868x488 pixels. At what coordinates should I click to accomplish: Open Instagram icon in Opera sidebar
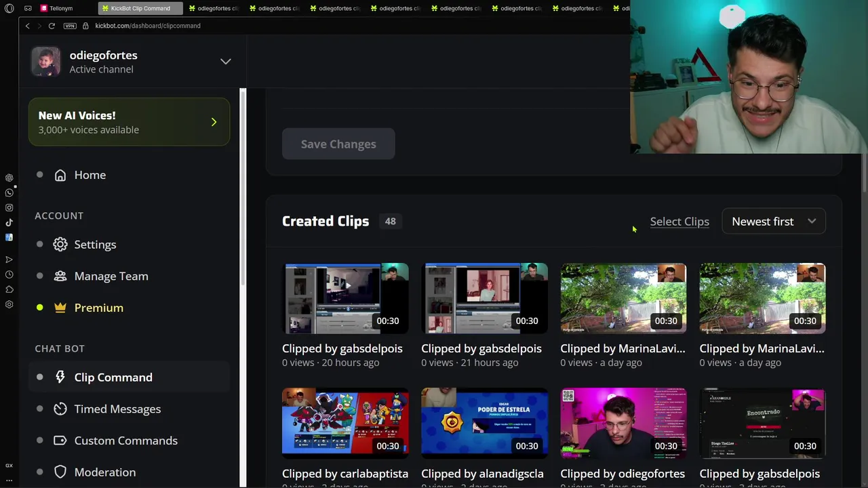pyautogui.click(x=9, y=207)
